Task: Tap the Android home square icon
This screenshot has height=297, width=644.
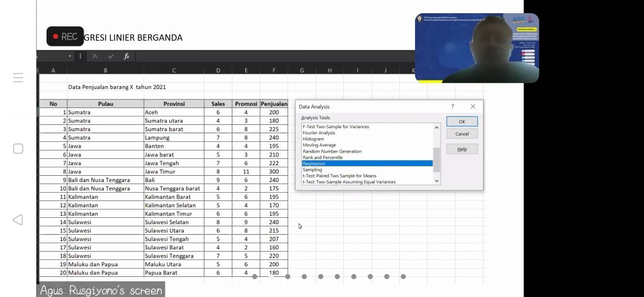Action: coord(18,149)
